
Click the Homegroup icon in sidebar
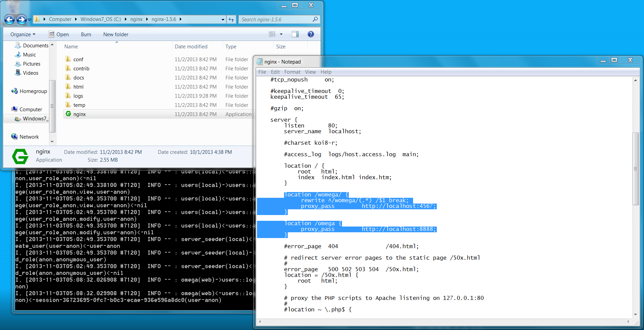click(14, 91)
